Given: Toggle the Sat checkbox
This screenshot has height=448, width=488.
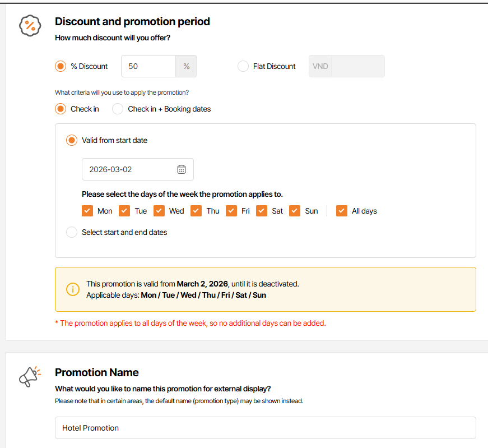Looking at the screenshot, I should click(x=262, y=211).
